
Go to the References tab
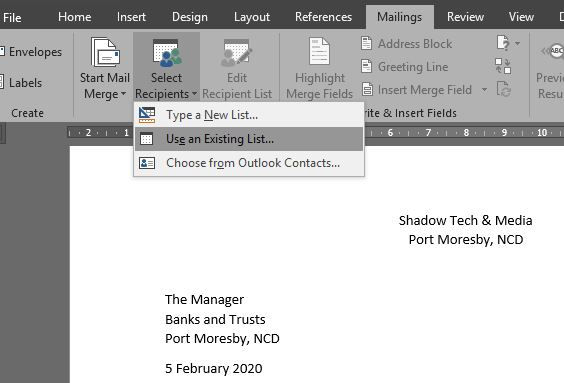click(323, 17)
